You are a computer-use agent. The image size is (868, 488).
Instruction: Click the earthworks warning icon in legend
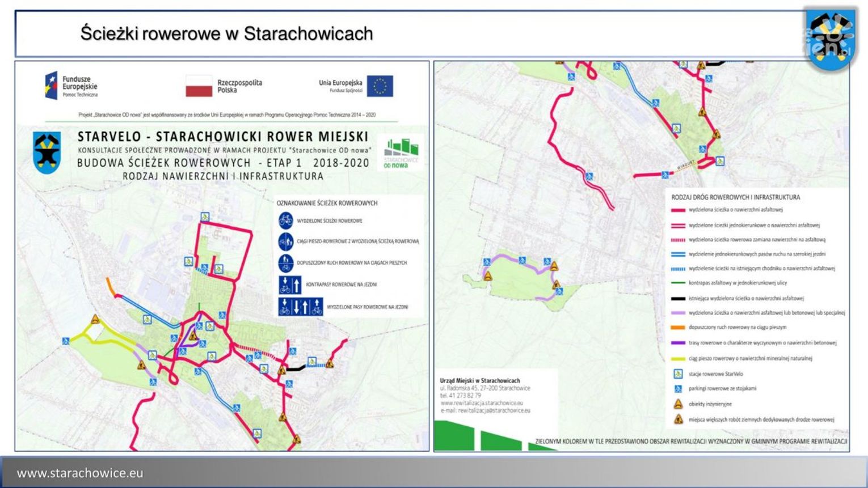pyautogui.click(x=677, y=419)
